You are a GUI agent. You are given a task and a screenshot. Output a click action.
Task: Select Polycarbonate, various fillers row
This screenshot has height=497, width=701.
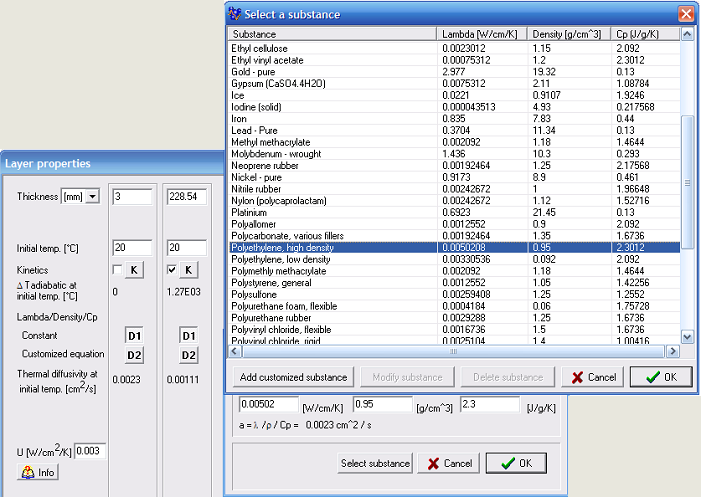pos(455,236)
